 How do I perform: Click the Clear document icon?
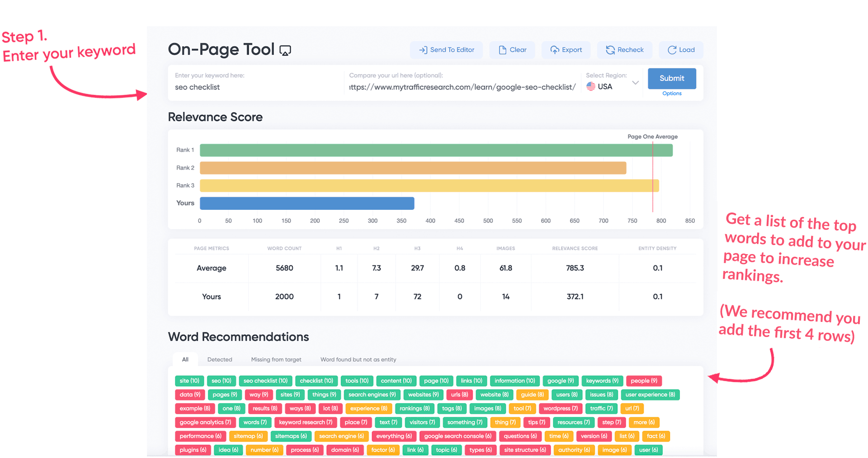(x=502, y=50)
